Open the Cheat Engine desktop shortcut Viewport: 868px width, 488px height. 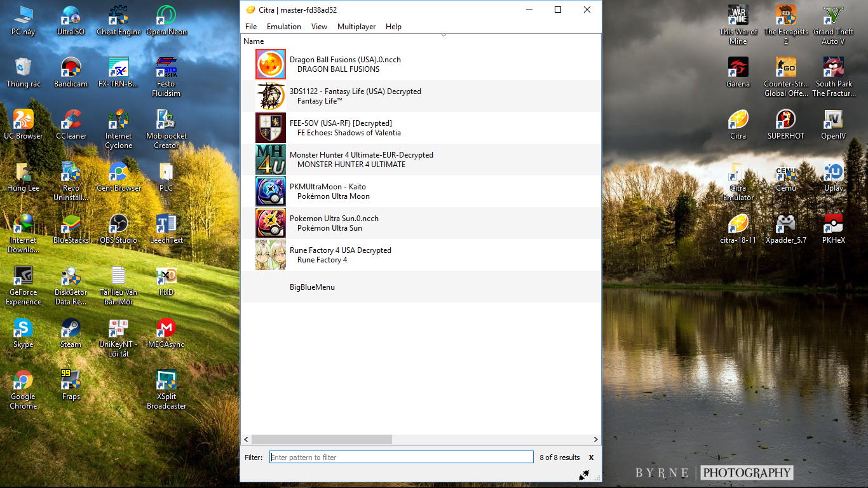pos(119,20)
